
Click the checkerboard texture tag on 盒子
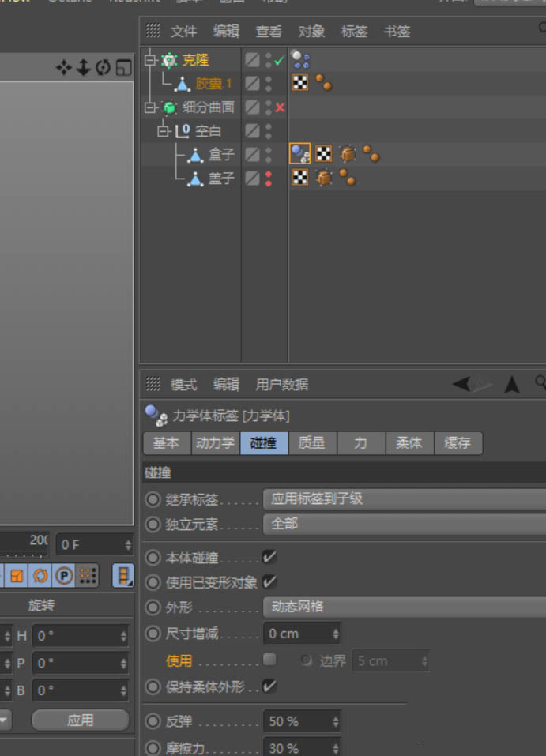[x=324, y=154]
